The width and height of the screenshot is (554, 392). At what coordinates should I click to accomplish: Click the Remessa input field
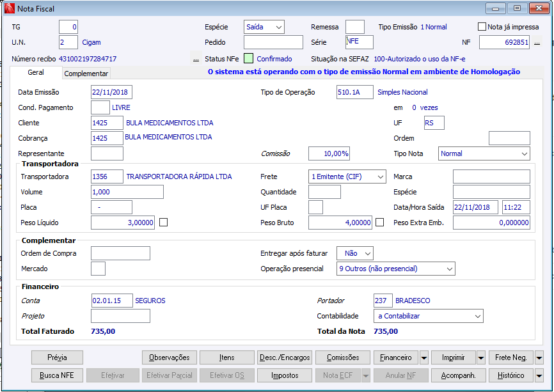tap(355, 27)
